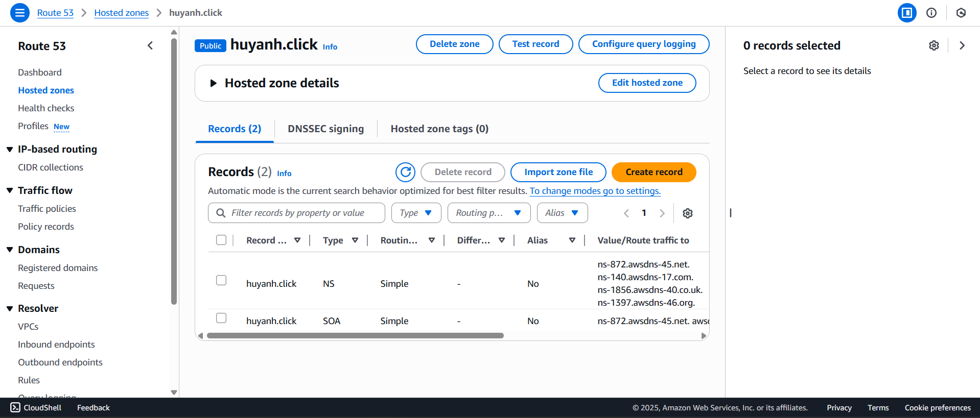Sort by Differentiator column
This screenshot has width=980, height=418.
(x=502, y=240)
